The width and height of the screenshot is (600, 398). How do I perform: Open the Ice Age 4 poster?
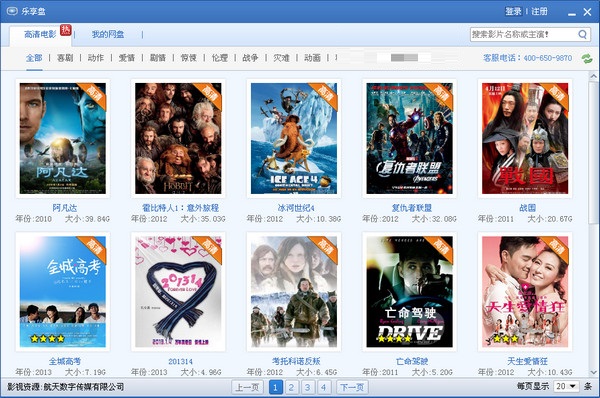294,138
